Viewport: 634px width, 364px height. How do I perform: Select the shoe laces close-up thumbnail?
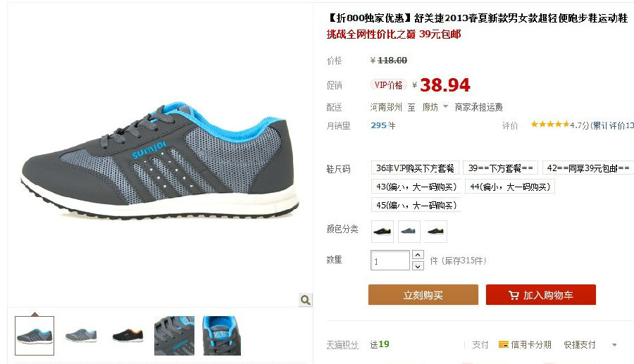pyautogui.click(x=174, y=336)
